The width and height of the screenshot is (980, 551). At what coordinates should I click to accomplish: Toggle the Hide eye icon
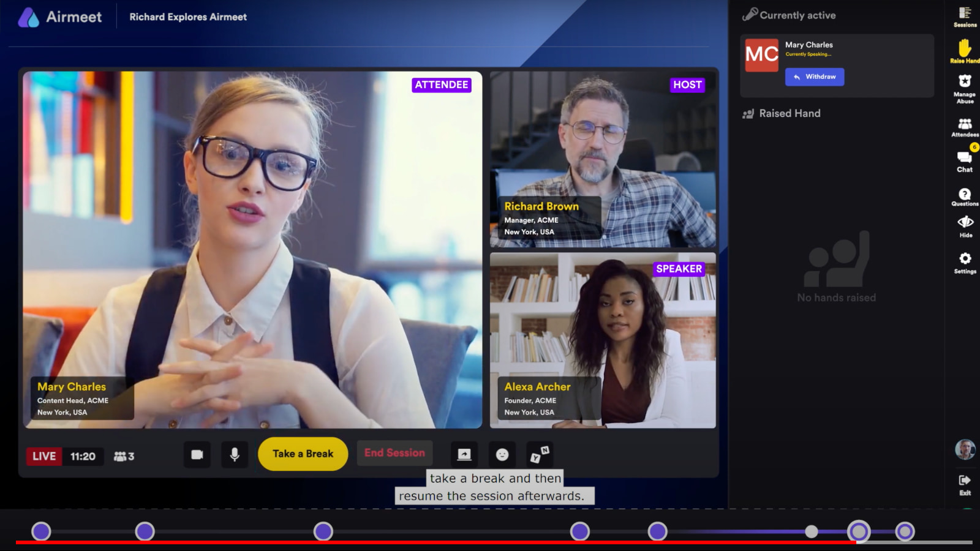point(965,227)
